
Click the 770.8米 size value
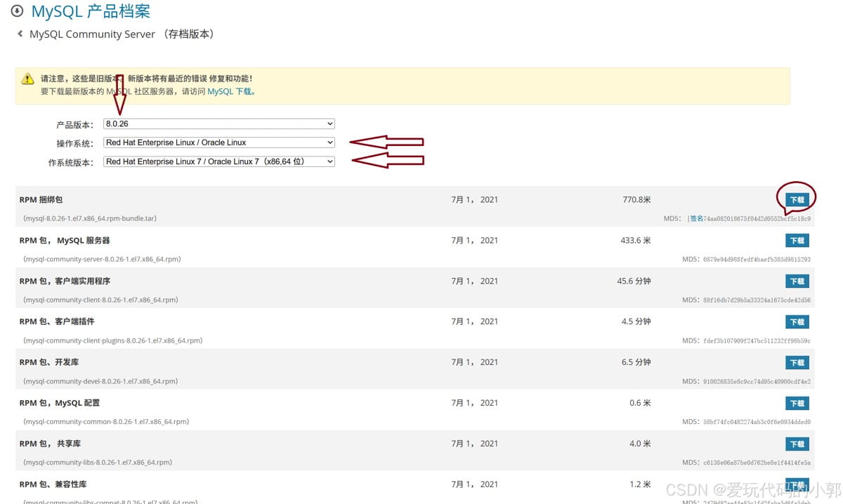click(636, 200)
